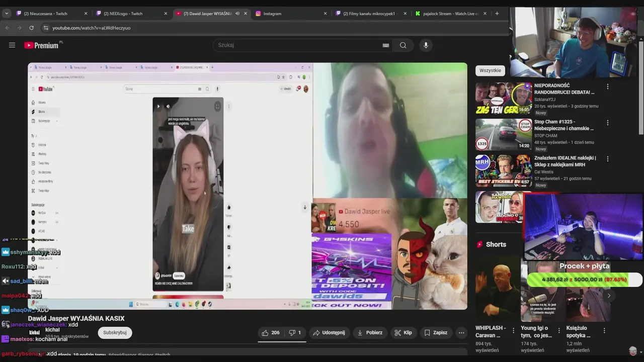Open options for WHIPLASH short

click(x=513, y=330)
